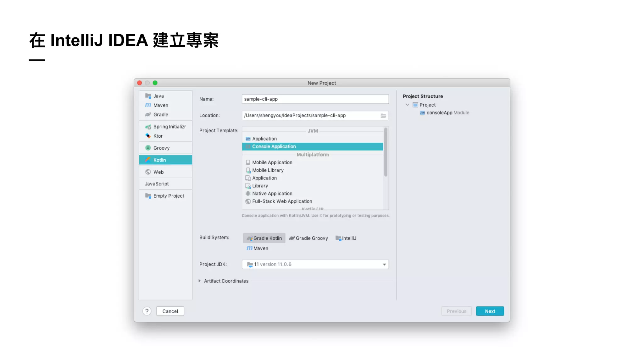Screen dimensions: 644x362
Task: Click the Empty Project folder icon
Action: coord(148,196)
